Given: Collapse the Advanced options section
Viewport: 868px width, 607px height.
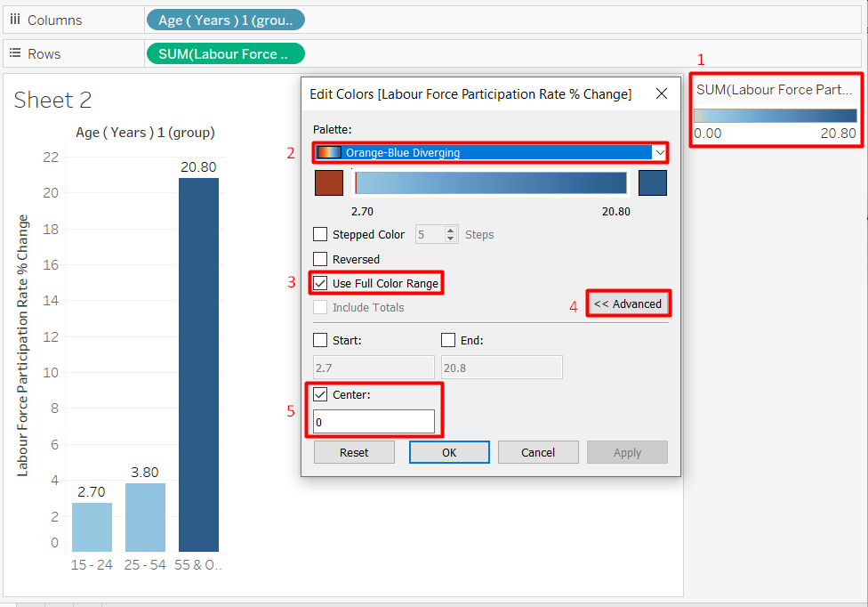Looking at the screenshot, I should [628, 303].
